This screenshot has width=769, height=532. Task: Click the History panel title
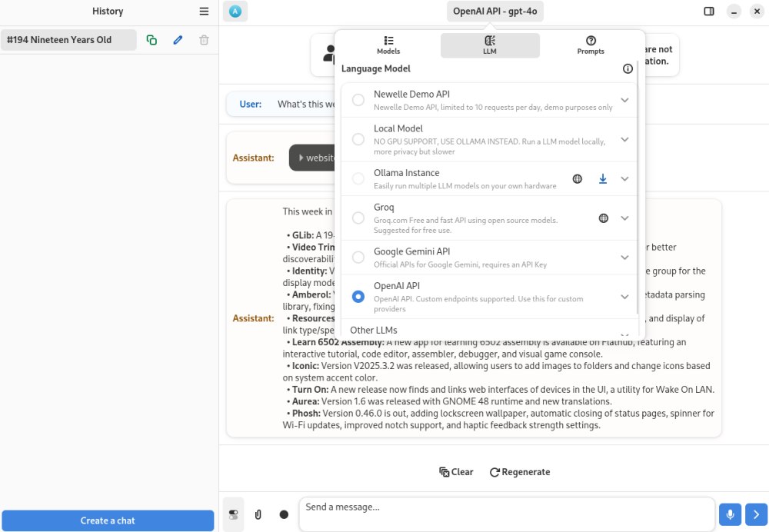(x=108, y=12)
